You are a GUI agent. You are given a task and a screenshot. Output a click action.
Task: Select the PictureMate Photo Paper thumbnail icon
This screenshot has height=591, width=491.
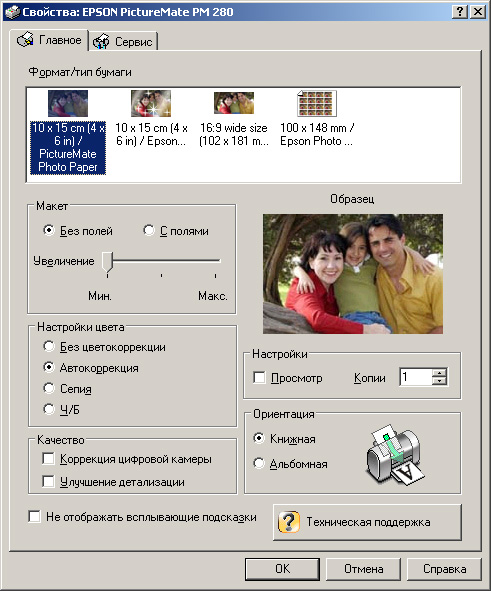pos(68,103)
